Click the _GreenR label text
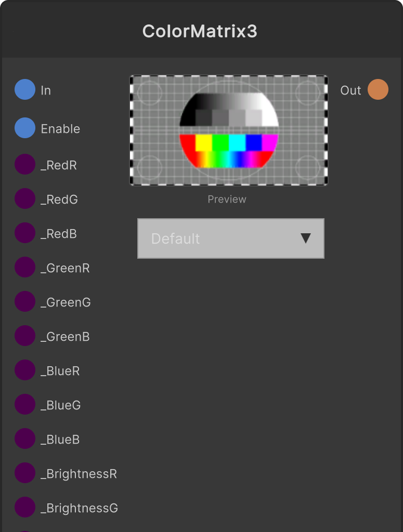Screen dimensions: 403x532 65,269
